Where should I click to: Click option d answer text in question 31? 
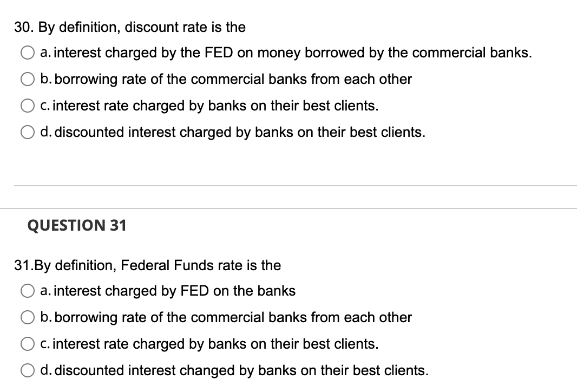click(234, 370)
